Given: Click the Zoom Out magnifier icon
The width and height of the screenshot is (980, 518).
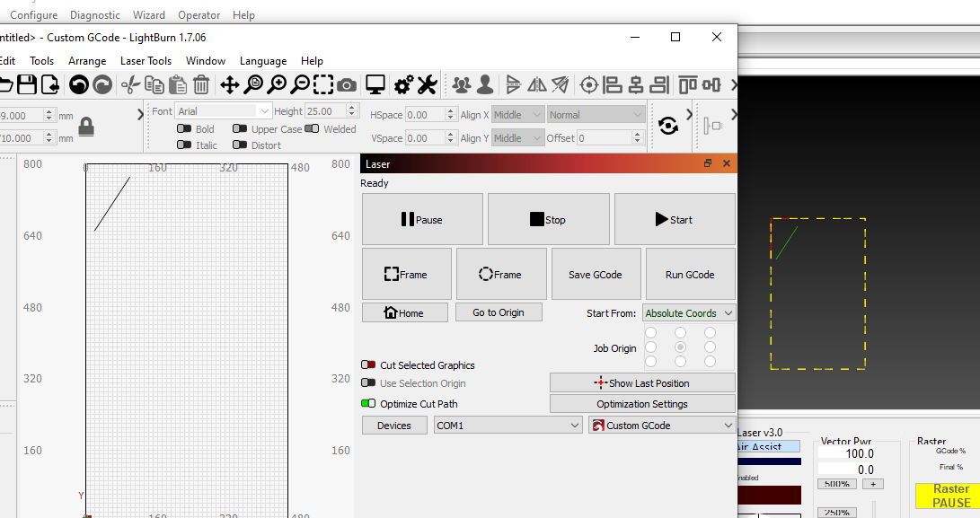Looking at the screenshot, I should [301, 84].
